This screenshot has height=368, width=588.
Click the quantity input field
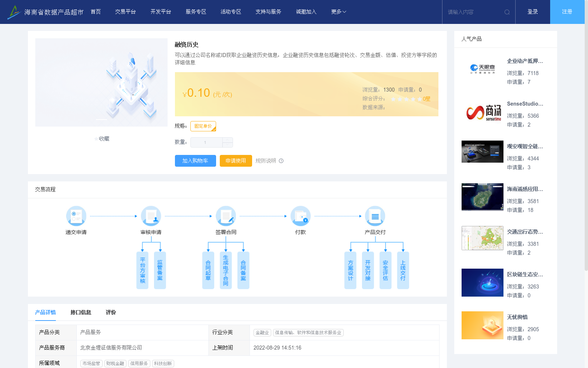point(207,142)
